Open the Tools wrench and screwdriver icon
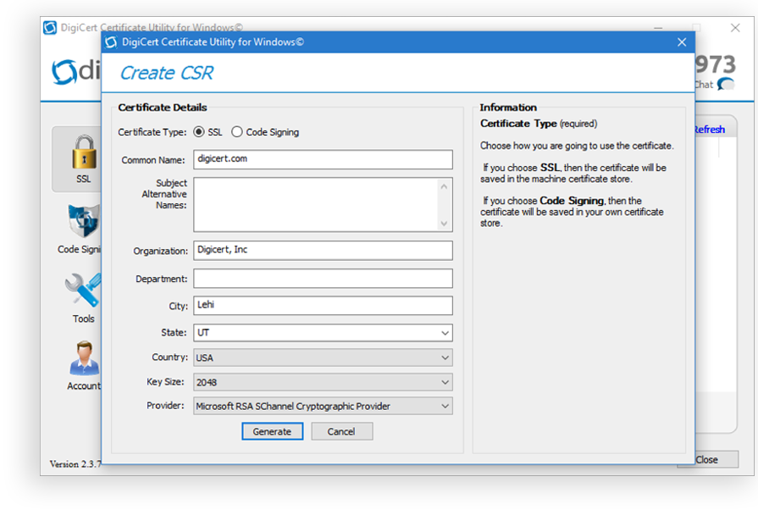 pos(83,291)
